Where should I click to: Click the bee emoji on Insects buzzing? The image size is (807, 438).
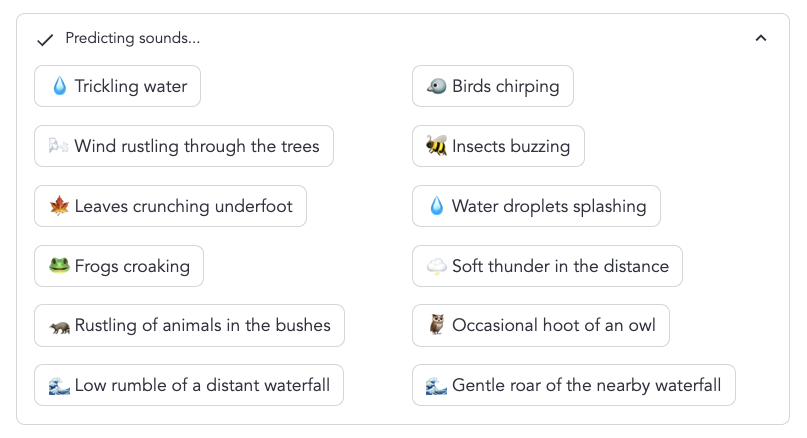click(437, 147)
